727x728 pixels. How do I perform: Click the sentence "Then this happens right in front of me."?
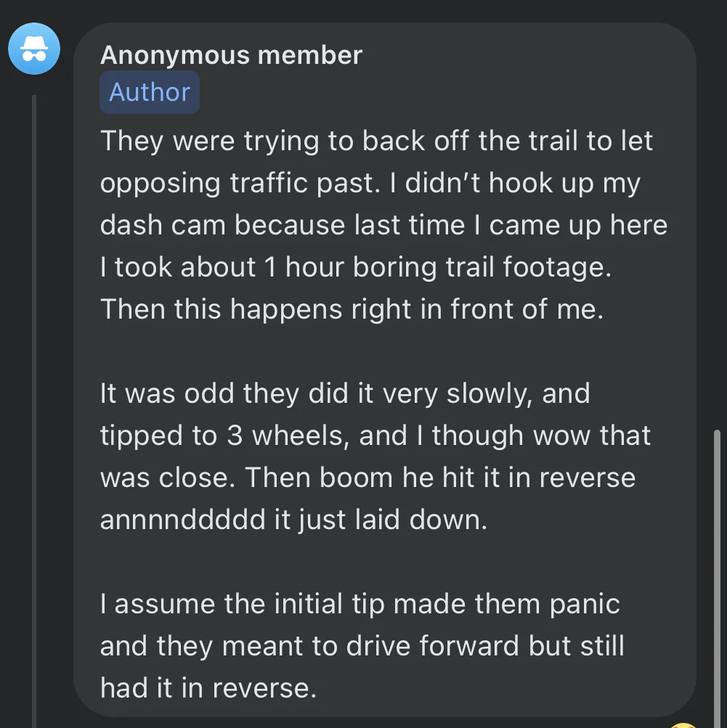(x=352, y=309)
